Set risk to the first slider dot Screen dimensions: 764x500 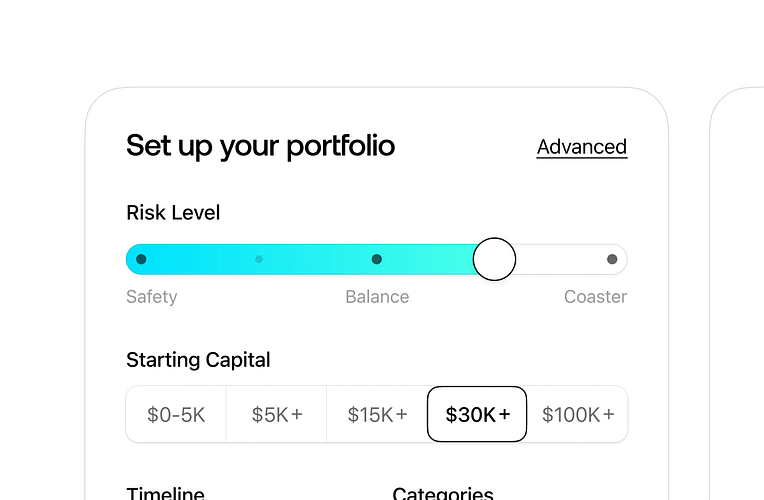click(141, 259)
